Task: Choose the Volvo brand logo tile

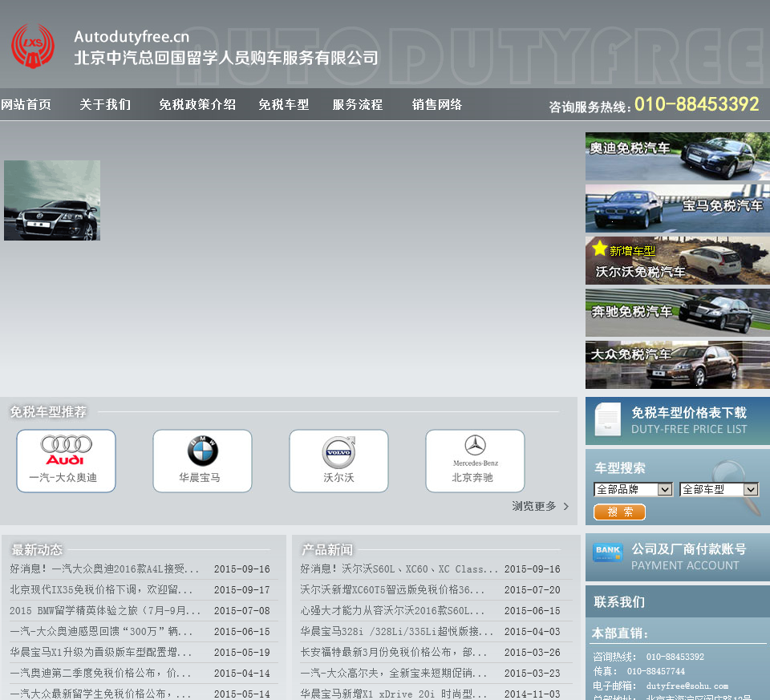Action: click(338, 461)
